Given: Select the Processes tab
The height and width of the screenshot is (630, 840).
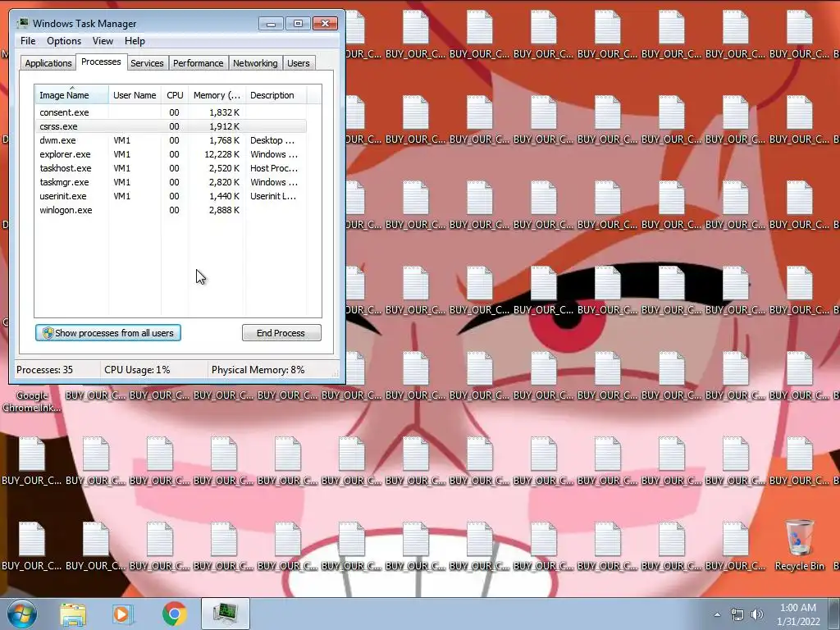Looking at the screenshot, I should point(101,62).
